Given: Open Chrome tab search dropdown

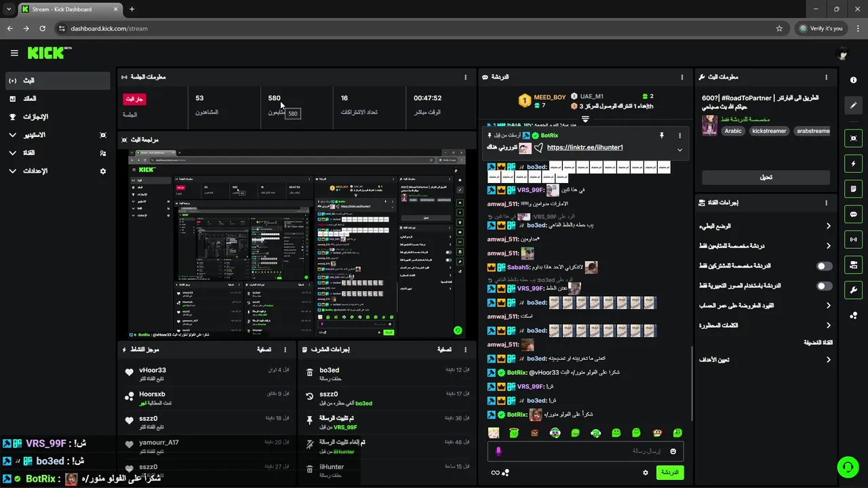Looking at the screenshot, I should coord(9,9).
